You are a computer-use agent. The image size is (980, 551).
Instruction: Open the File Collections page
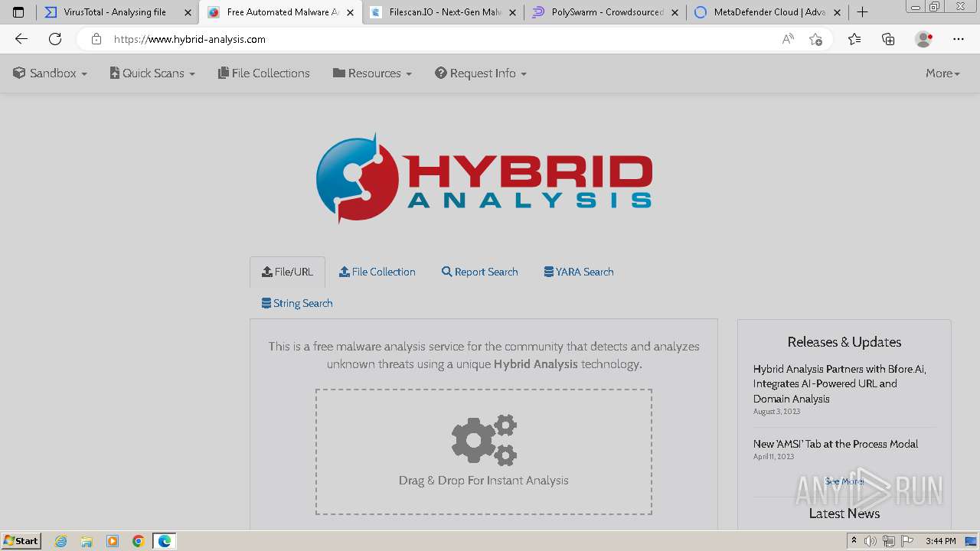264,73
